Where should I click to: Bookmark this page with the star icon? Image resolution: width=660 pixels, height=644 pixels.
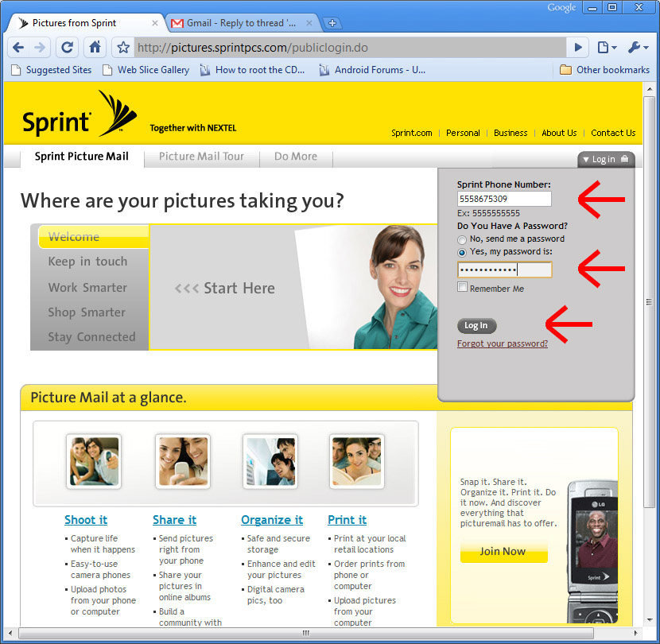[x=123, y=47]
